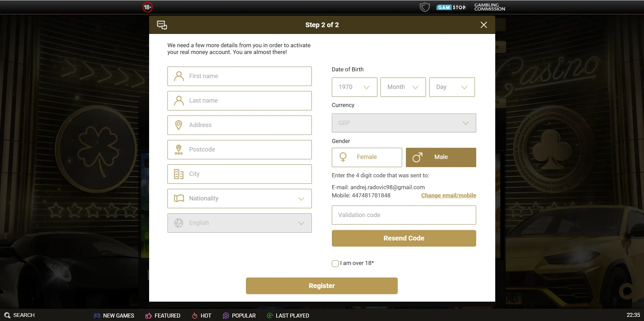Image resolution: width=644 pixels, height=321 pixels.
Task: Select the Male gender option
Action: click(x=441, y=157)
